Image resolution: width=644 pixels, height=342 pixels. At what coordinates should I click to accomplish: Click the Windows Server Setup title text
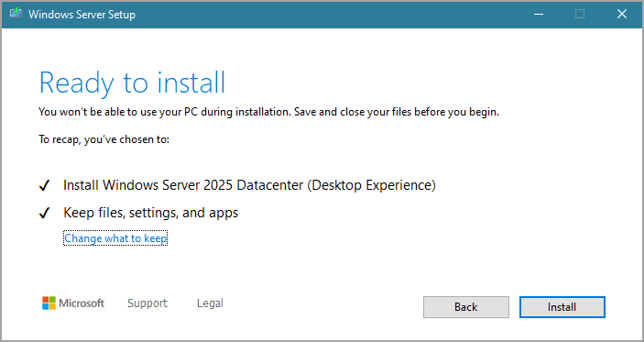(82, 15)
